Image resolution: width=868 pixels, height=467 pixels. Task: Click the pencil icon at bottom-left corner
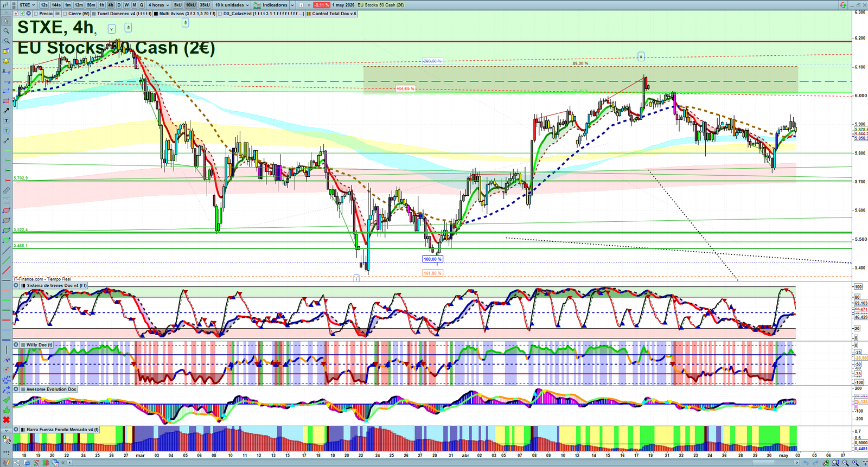[x=7, y=463]
